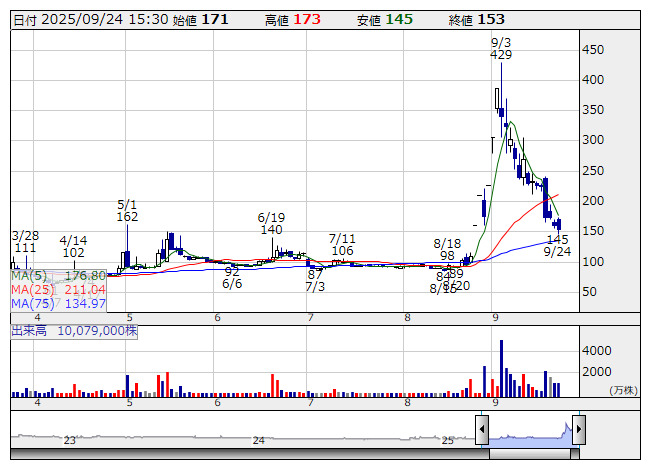Click the 9/3 peak label at 429
Image resolution: width=653 pixels, height=470 pixels.
pos(502,49)
